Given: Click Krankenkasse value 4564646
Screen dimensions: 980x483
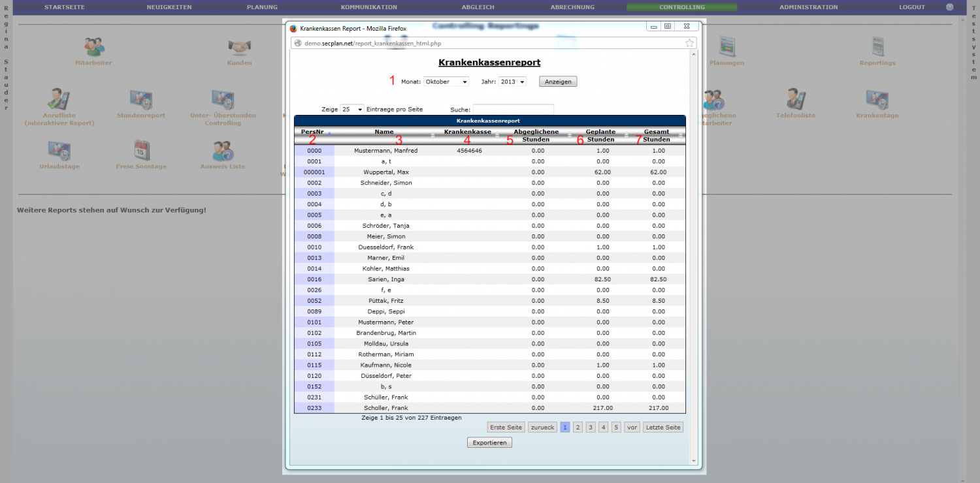Looking at the screenshot, I should tap(468, 151).
